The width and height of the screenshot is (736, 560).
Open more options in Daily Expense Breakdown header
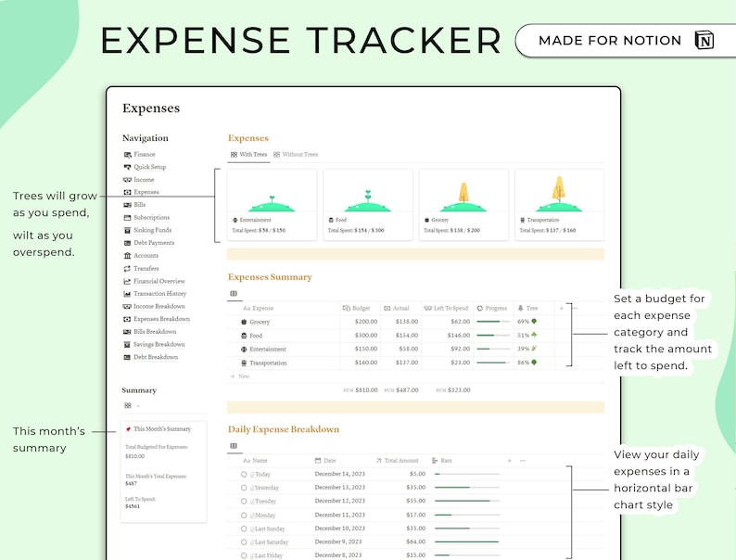pyautogui.click(x=523, y=461)
